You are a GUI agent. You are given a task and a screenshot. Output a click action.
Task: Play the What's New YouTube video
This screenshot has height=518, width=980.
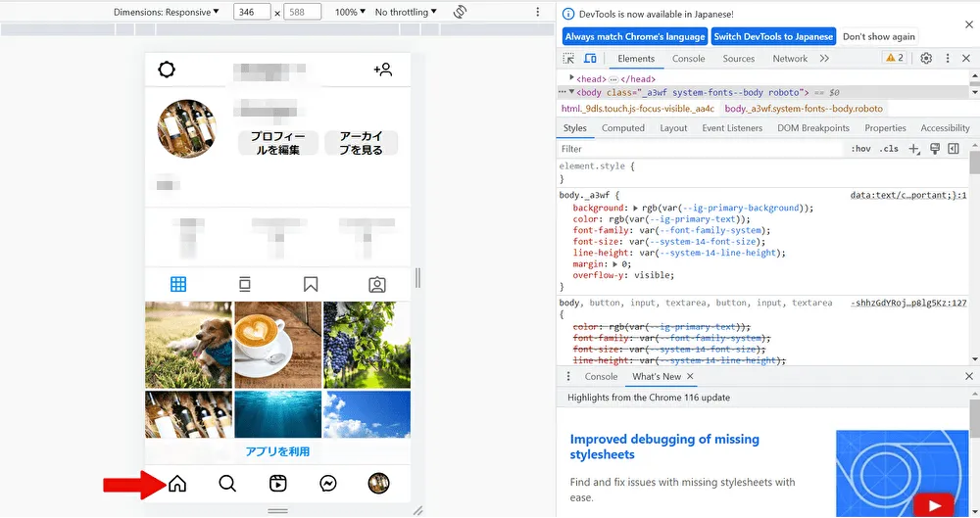934,505
